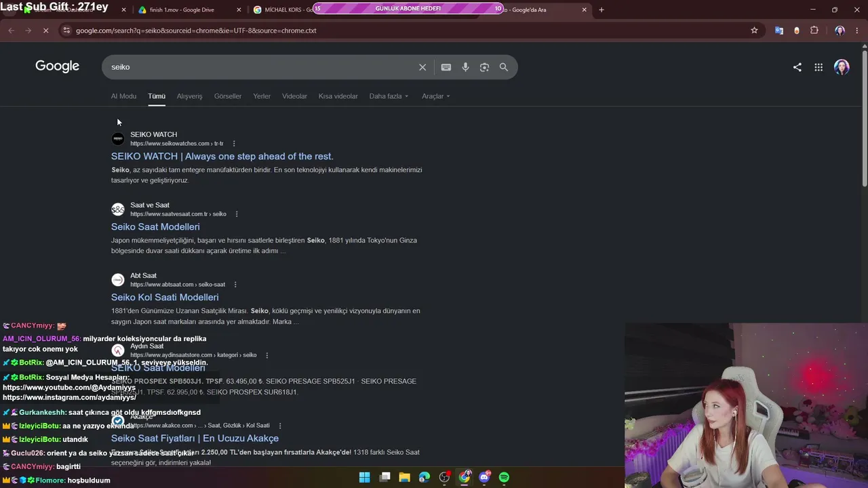Close the finish 1.mov Google Drive tab
The height and width of the screenshot is (488, 868).
point(239,10)
